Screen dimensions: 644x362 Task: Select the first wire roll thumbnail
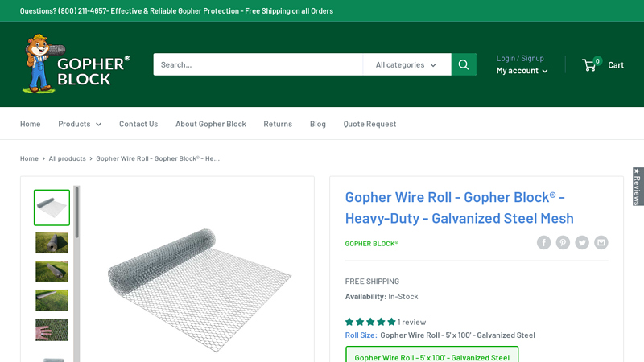tap(52, 208)
